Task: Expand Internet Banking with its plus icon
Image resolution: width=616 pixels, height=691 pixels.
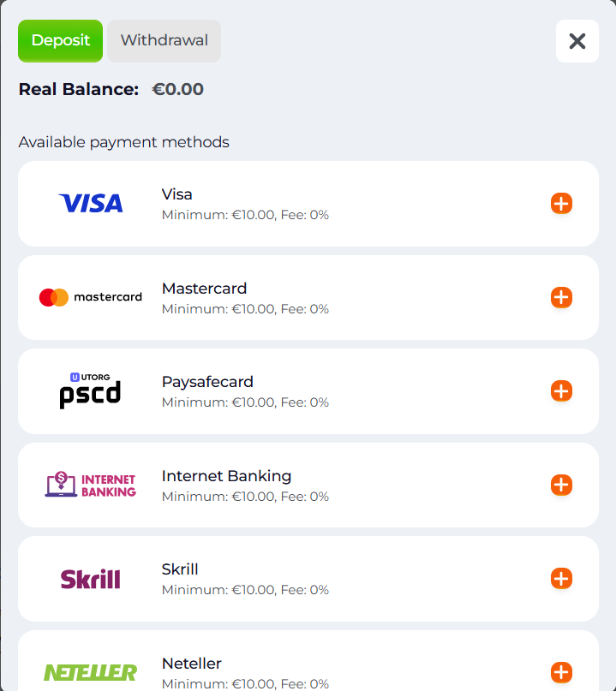Action: coord(561,485)
